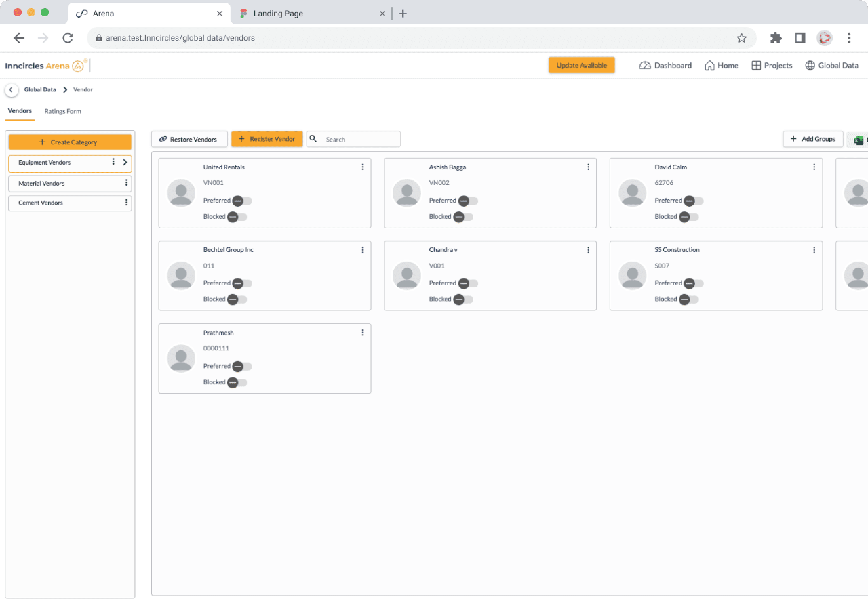The image size is (868, 599).
Task: Open Cement Vendors options menu
Action: (126, 203)
